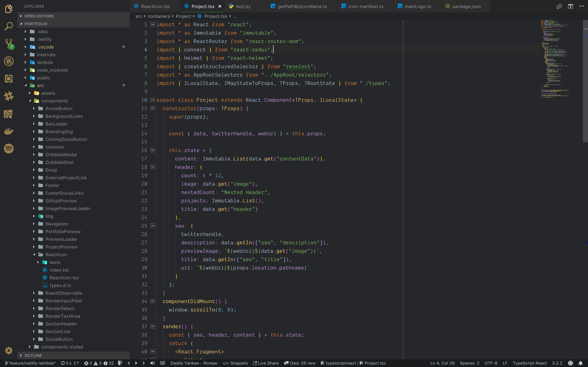Open the Extensions view in activity bar
The width and height of the screenshot is (588, 367).
point(9,79)
